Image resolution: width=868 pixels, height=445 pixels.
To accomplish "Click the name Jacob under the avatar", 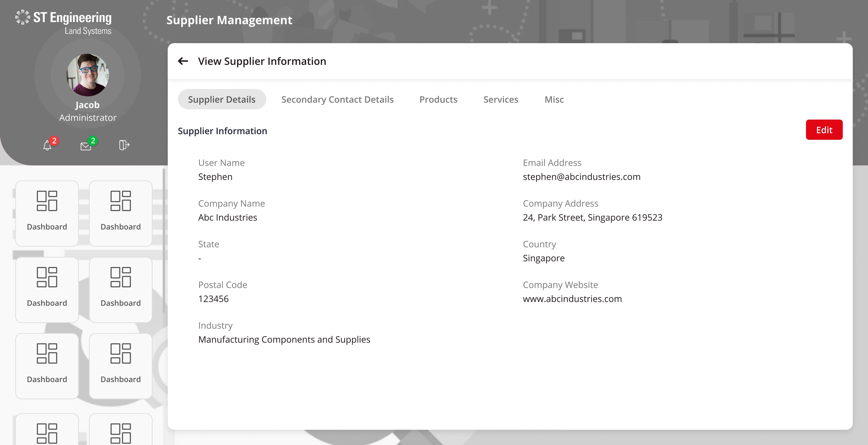I will coord(87,105).
